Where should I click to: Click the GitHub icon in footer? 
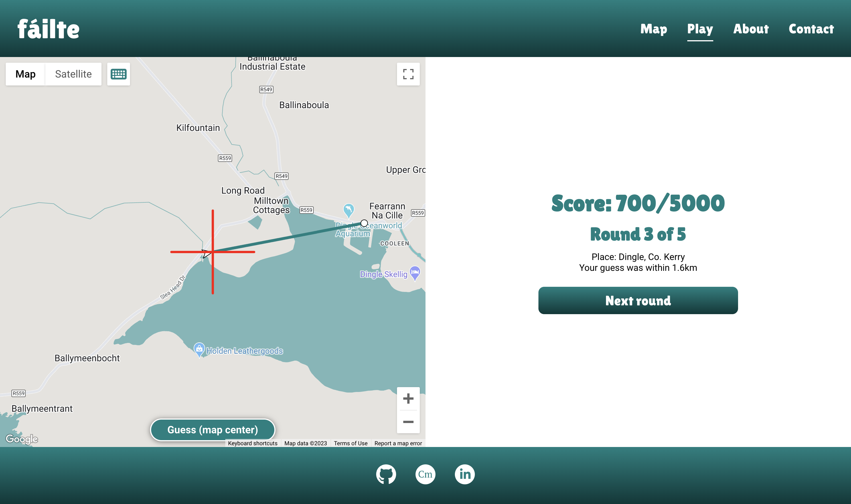[x=386, y=474]
